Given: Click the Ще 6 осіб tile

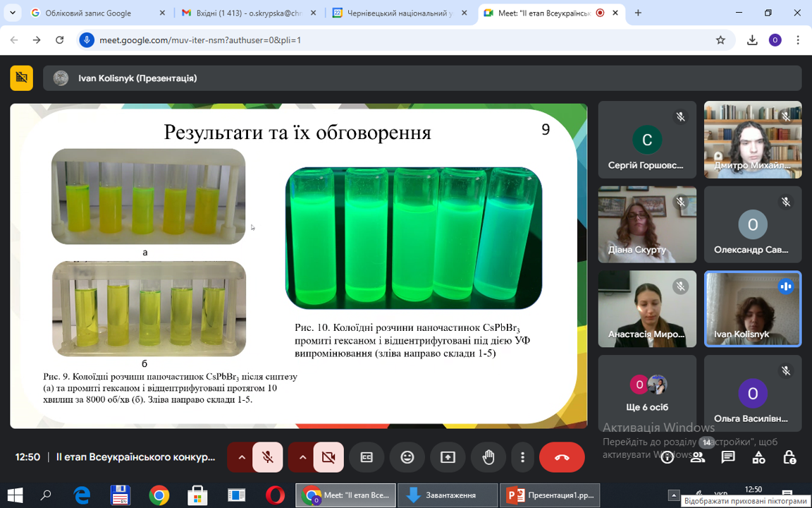Looking at the screenshot, I should click(647, 393).
